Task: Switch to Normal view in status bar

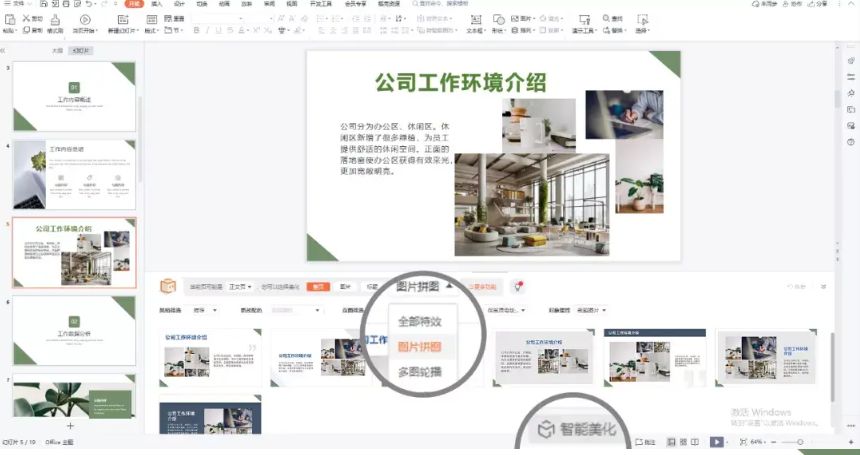Action: [671, 442]
